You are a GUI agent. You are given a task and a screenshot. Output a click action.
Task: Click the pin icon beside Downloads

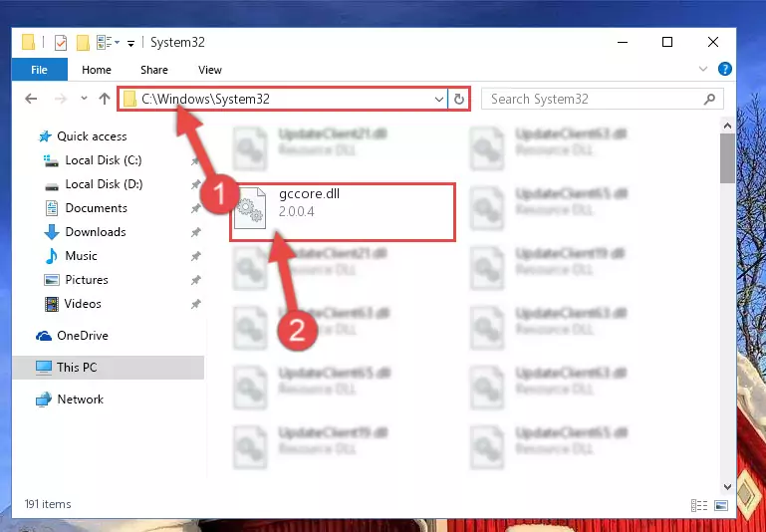tap(196, 232)
